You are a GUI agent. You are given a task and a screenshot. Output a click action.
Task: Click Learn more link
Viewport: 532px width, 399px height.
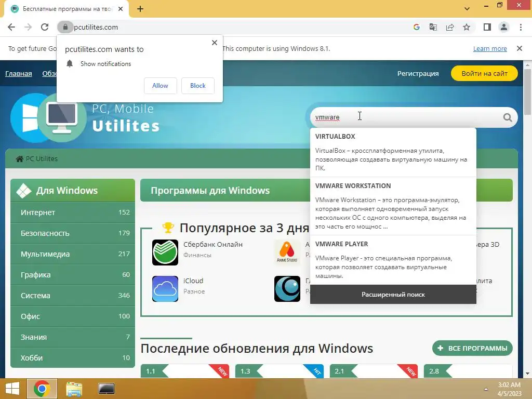(490, 48)
